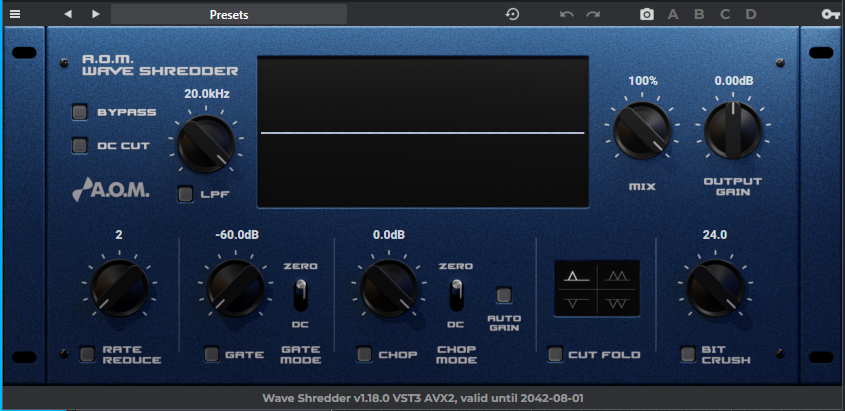
Task: Click the bit crush depth knob
Action: [715, 288]
